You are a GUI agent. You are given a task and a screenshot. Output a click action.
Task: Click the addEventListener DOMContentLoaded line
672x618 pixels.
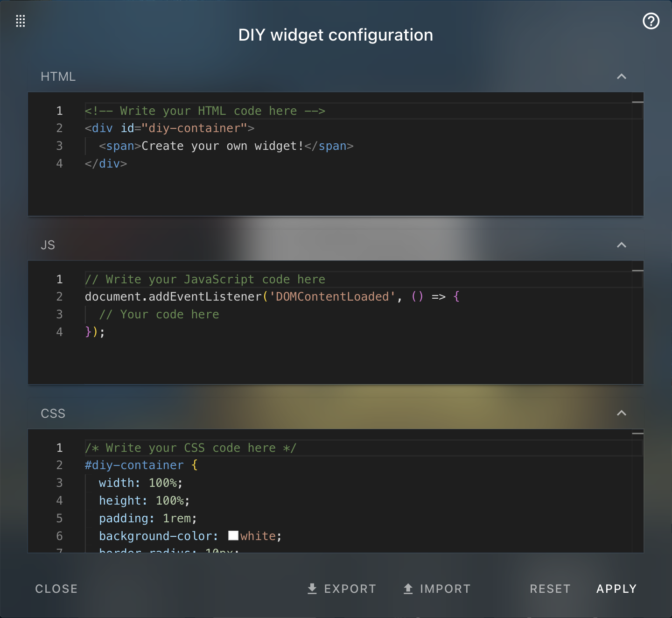coord(272,297)
